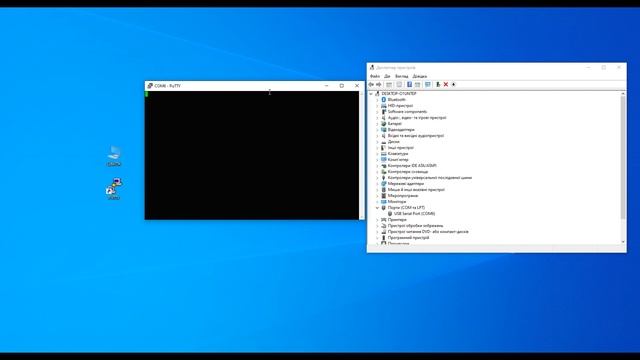Click the blue Help icon in toolbar

point(409,84)
